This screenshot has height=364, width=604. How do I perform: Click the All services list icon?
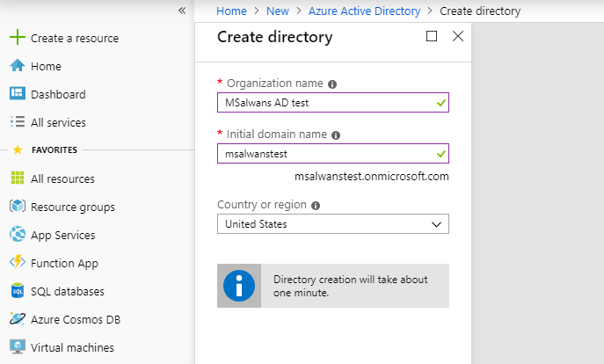click(18, 121)
